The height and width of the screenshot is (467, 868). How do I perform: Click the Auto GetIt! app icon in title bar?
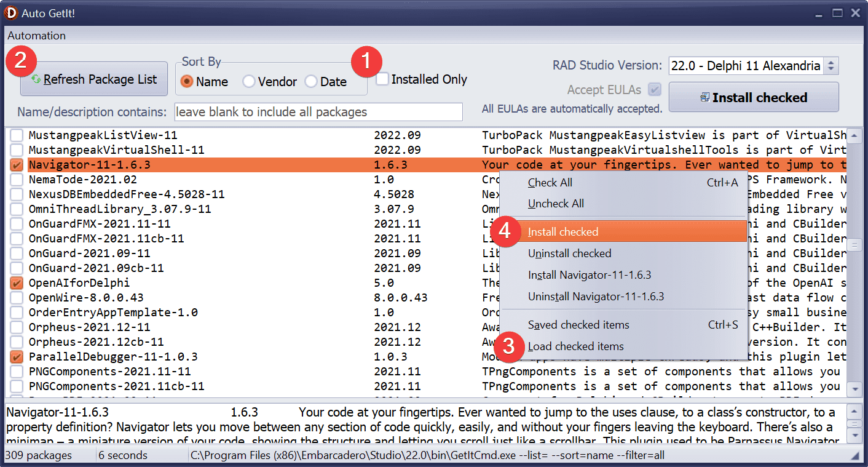point(10,12)
